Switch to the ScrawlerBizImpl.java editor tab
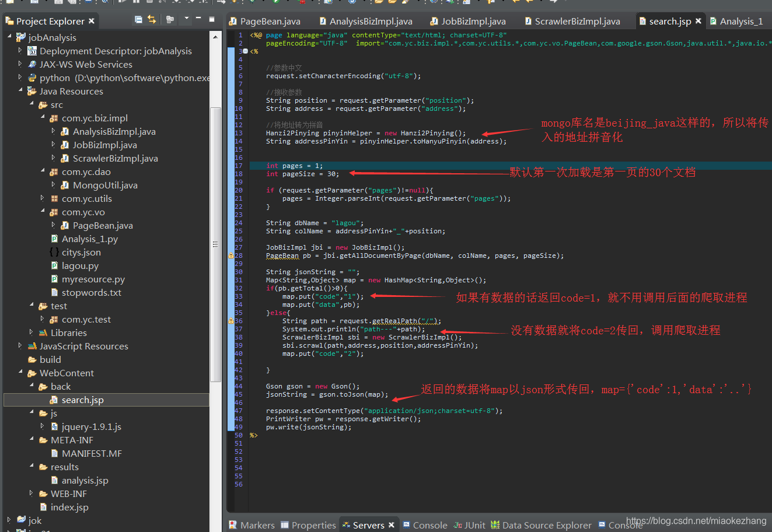 (x=572, y=21)
